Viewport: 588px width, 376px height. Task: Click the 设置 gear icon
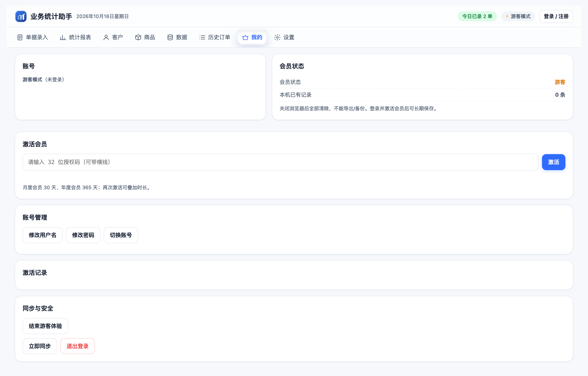click(x=277, y=37)
